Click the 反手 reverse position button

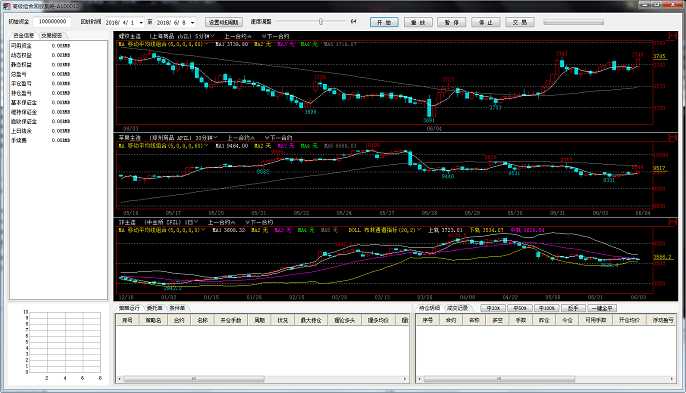click(573, 308)
